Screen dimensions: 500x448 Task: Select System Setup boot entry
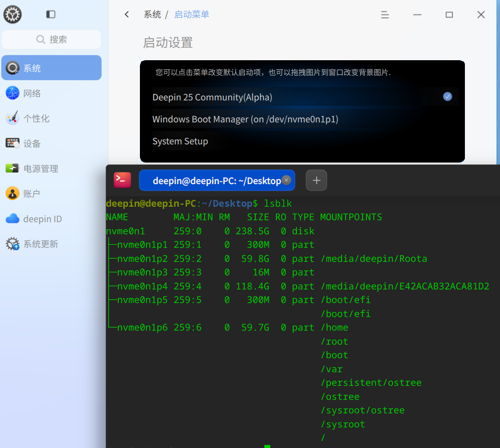(x=305, y=141)
